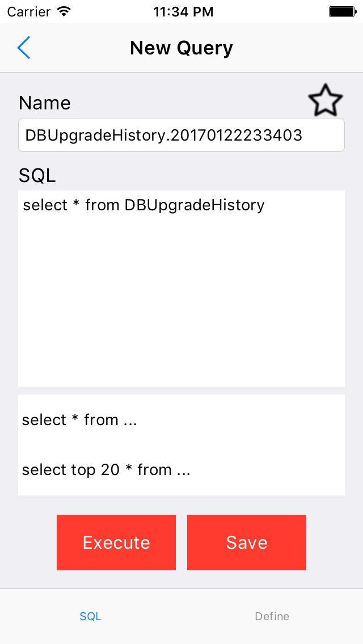This screenshot has width=363, height=644.
Task: Insert the 'select * from ...' template
Action: (x=79, y=420)
